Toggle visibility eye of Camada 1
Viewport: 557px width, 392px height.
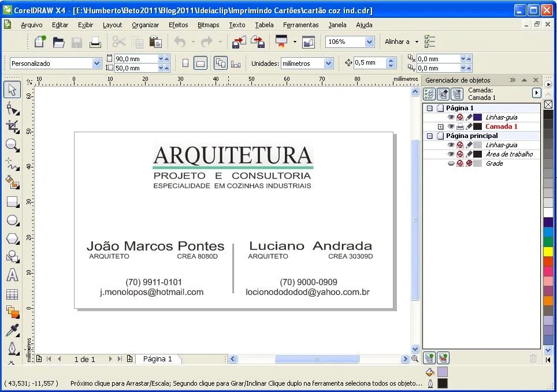[451, 126]
